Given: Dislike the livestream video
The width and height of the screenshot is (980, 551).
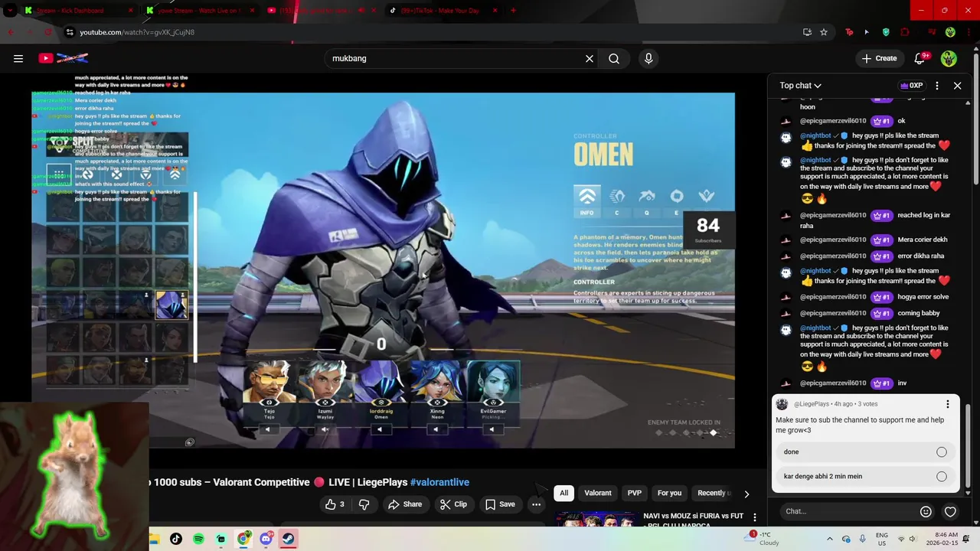Looking at the screenshot, I should click(364, 504).
